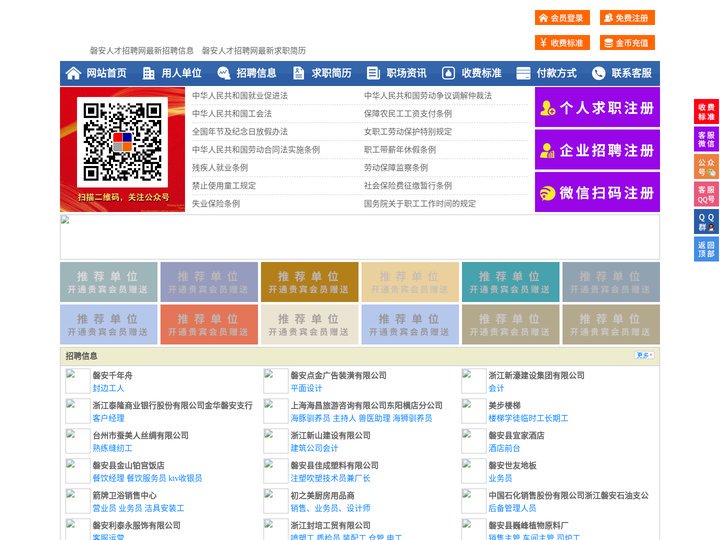Click the red 收费标准 floating sidebar icon
The height and width of the screenshot is (540, 720).
pyautogui.click(x=706, y=112)
